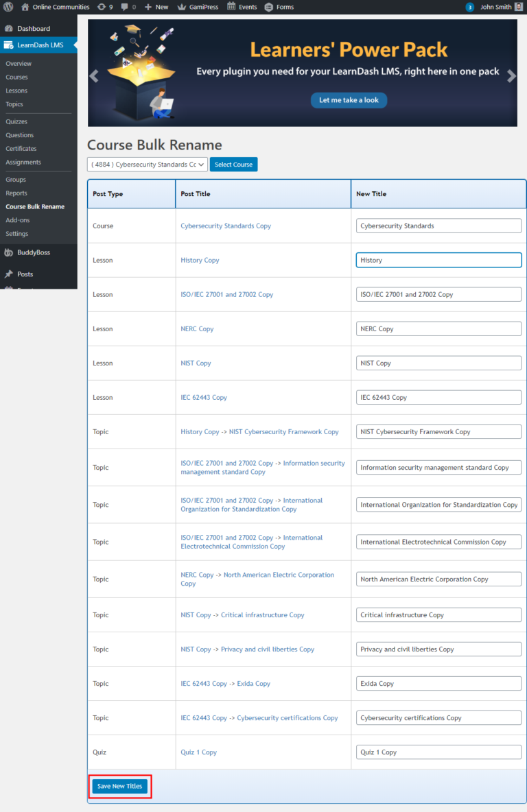The image size is (527, 812).
Task: Click the LearnDash LMS sidebar icon
Action: 9,45
